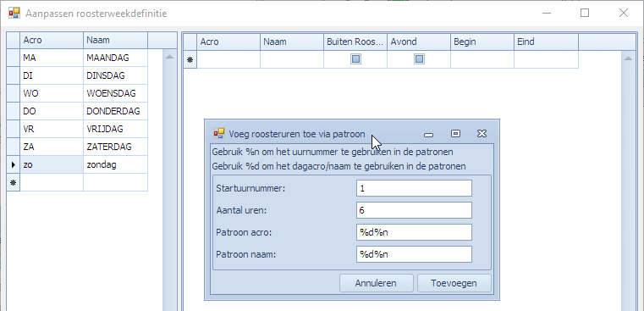This screenshot has height=311, width=644.
Task: Minimize the 'Voeg roosteruren toe' dialog
Action: [429, 134]
